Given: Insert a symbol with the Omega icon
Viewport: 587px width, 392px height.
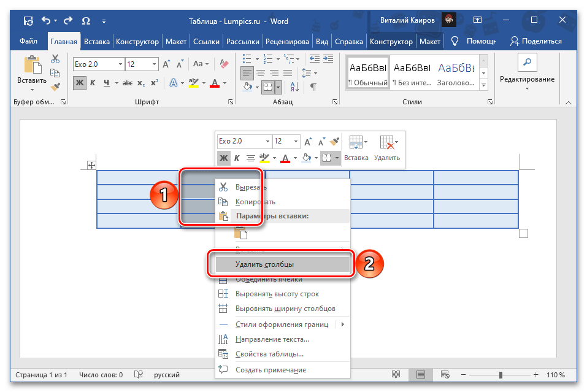Looking at the screenshot, I should pyautogui.click(x=86, y=21).
